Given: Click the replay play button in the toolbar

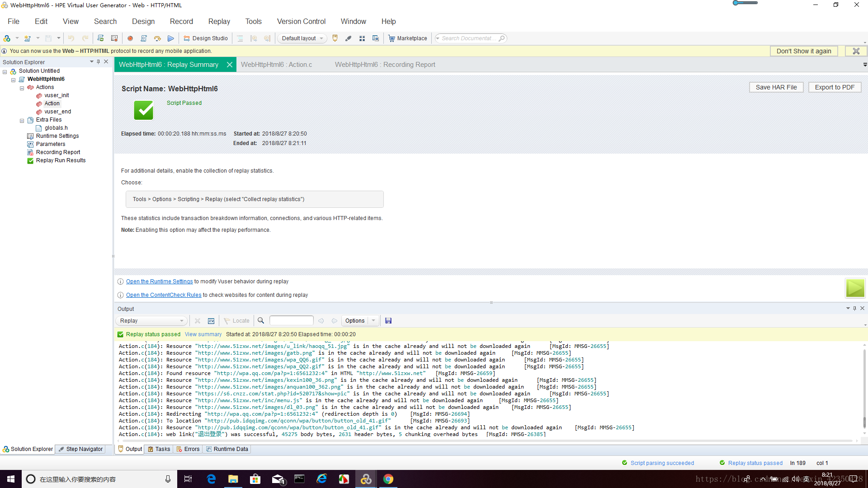Looking at the screenshot, I should [171, 38].
